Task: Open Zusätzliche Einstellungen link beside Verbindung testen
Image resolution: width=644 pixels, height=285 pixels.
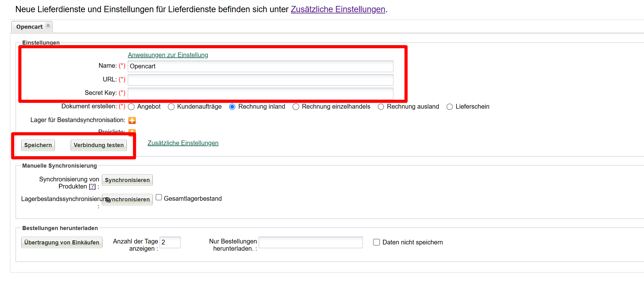Action: click(183, 143)
